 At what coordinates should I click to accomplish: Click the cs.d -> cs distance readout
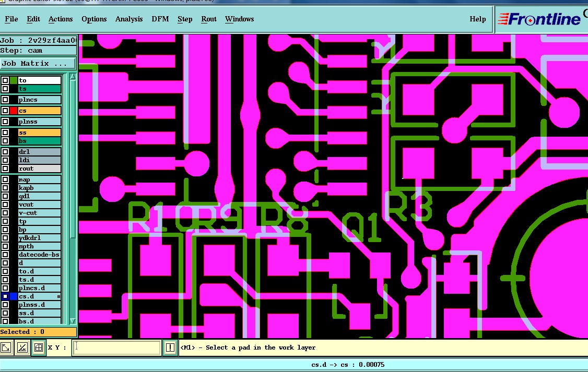click(x=348, y=365)
